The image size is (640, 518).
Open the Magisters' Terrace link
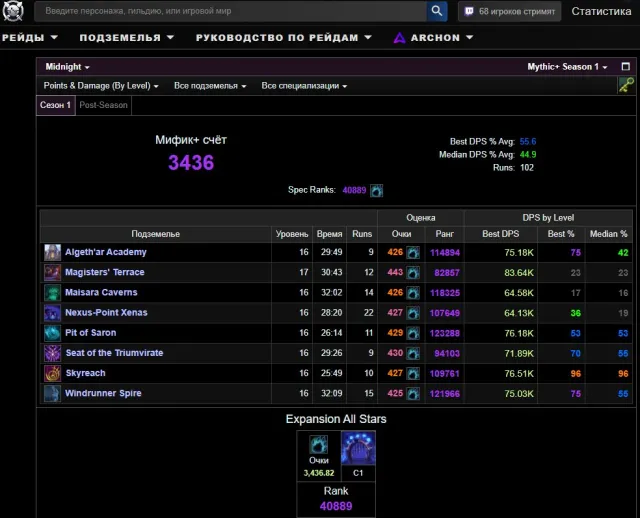coord(105,272)
